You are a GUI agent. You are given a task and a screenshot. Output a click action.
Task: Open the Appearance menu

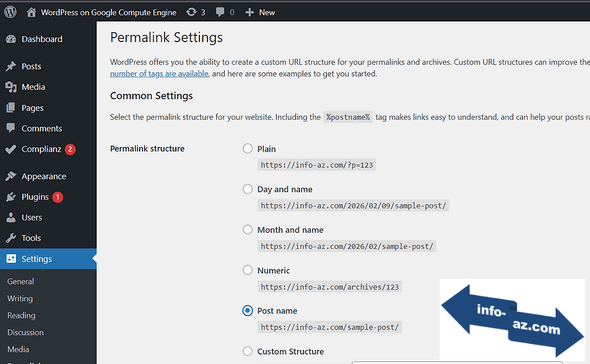pyautogui.click(x=44, y=176)
